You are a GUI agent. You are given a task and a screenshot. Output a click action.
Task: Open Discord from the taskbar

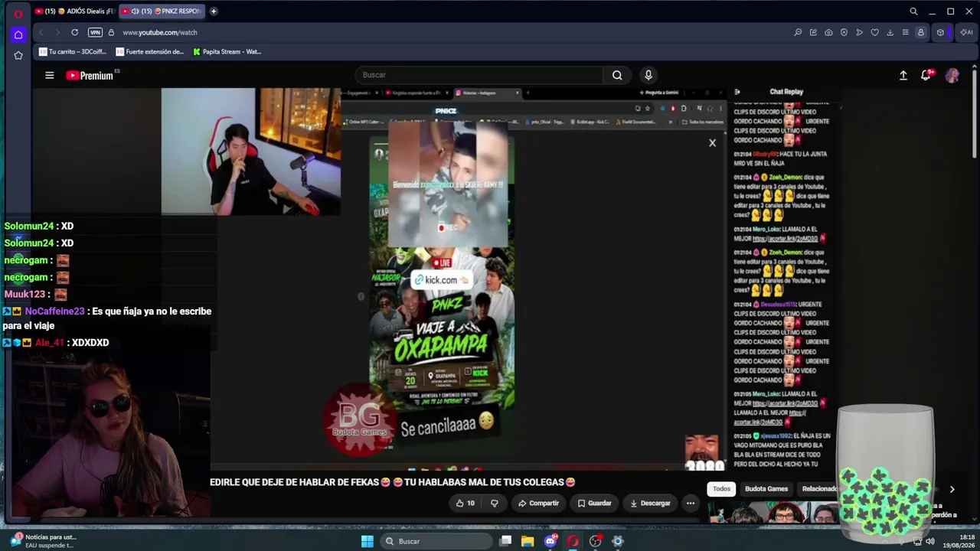pyautogui.click(x=550, y=541)
